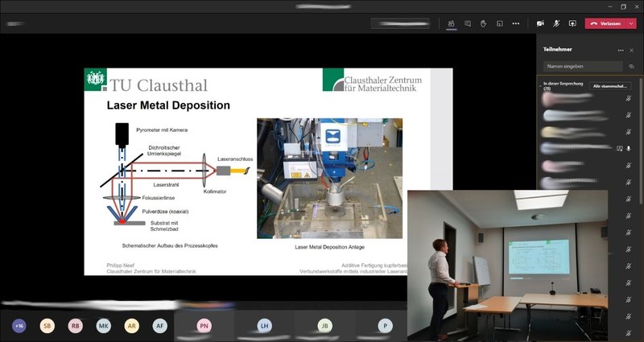
Task: Click the red Verlassen button
Action: tap(606, 23)
